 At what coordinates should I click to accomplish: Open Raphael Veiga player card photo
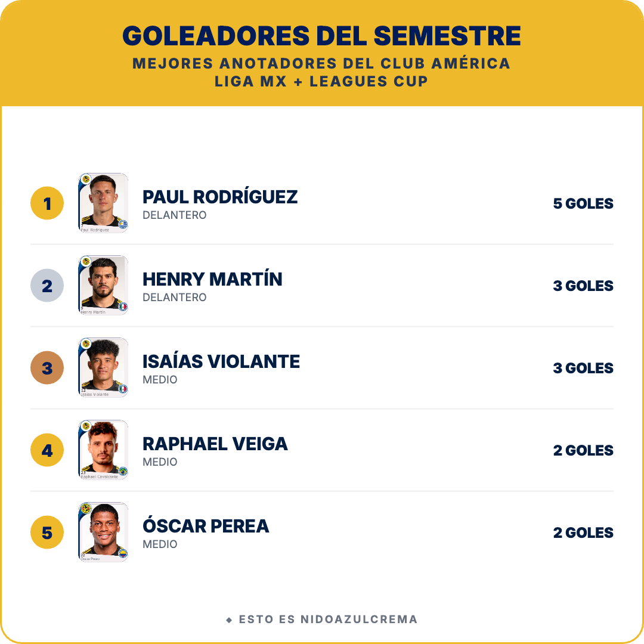tap(103, 450)
